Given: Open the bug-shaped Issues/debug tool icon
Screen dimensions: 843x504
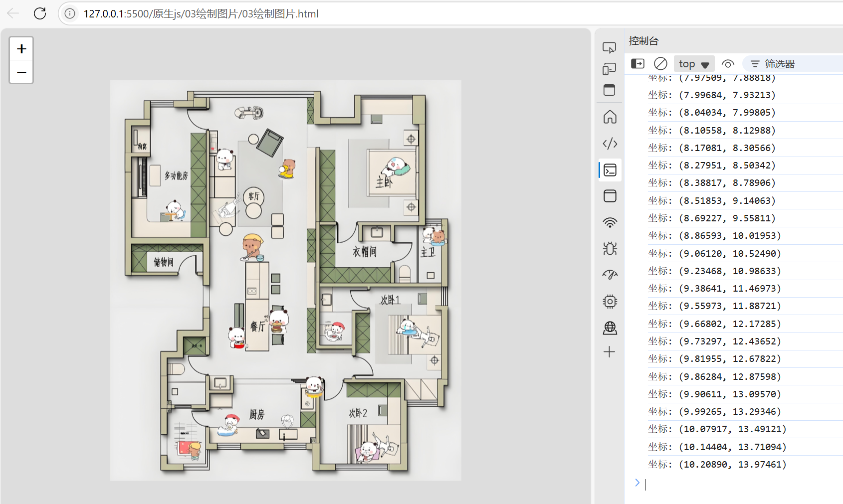Looking at the screenshot, I should point(610,248).
